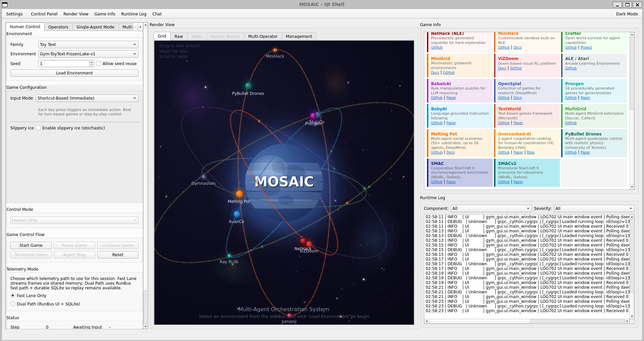Click the Reset button
The width and height of the screenshot is (644, 341).
[x=118, y=255]
